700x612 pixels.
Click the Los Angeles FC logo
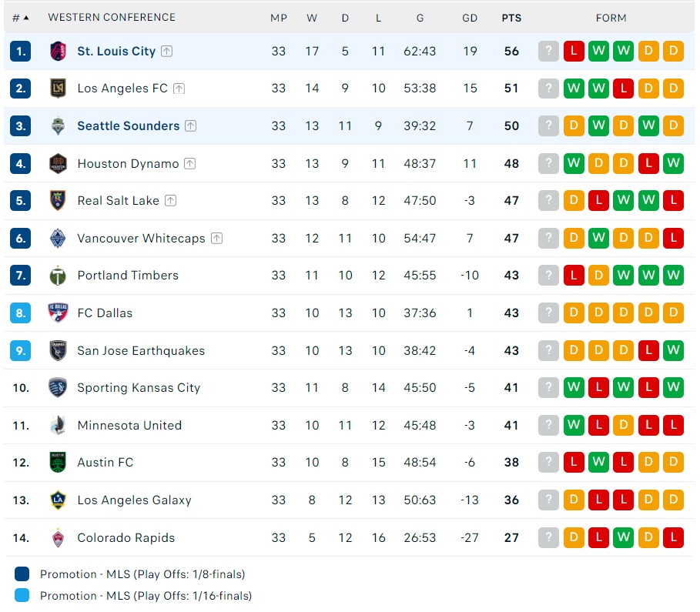tap(59, 88)
